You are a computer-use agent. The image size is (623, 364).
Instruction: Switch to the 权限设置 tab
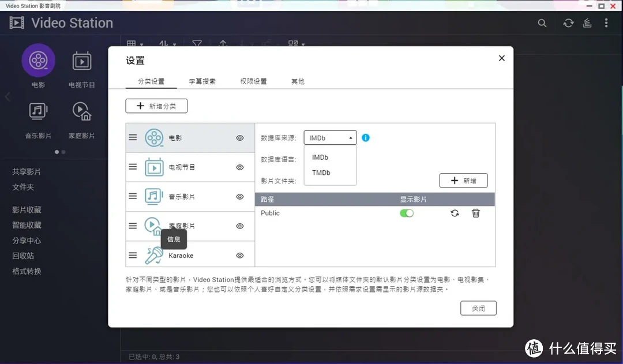point(253,81)
